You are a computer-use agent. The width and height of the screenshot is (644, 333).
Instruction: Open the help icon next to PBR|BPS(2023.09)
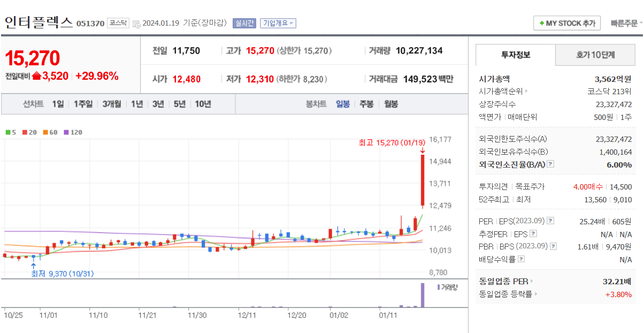553,246
